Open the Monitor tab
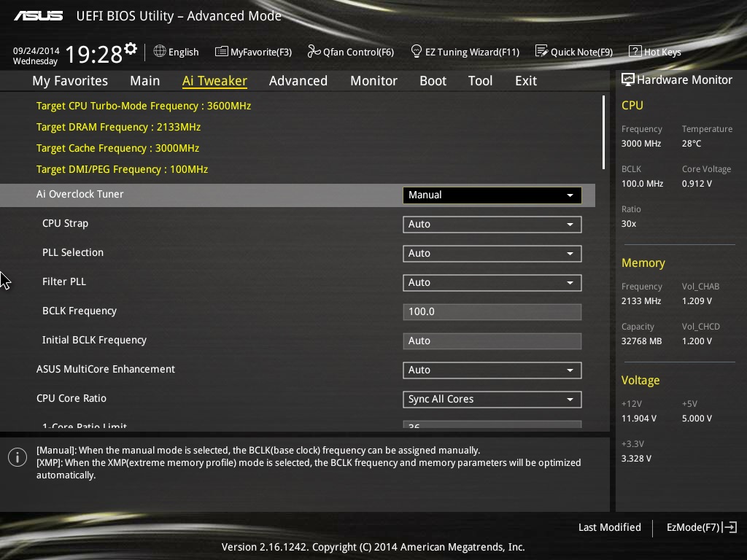The height and width of the screenshot is (560, 747). 373,81
